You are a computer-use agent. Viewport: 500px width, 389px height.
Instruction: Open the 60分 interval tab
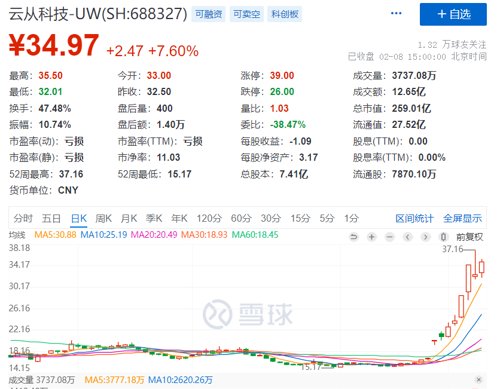(x=241, y=219)
